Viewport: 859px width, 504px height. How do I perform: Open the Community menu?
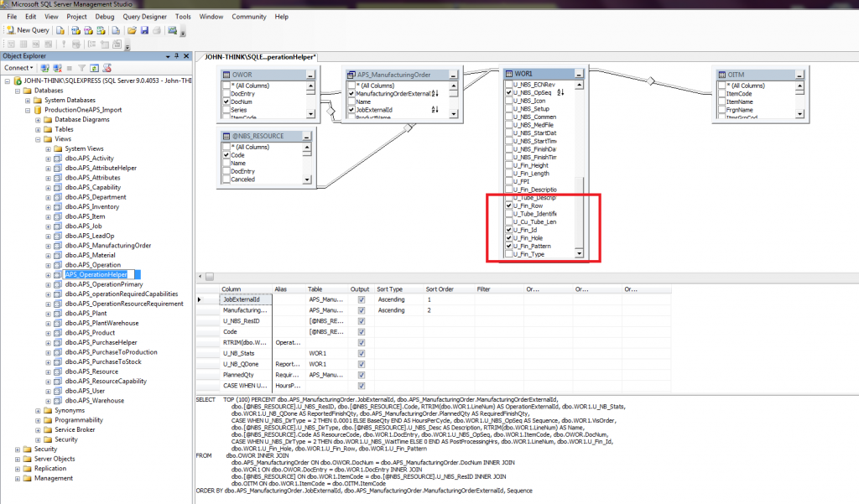pos(247,16)
